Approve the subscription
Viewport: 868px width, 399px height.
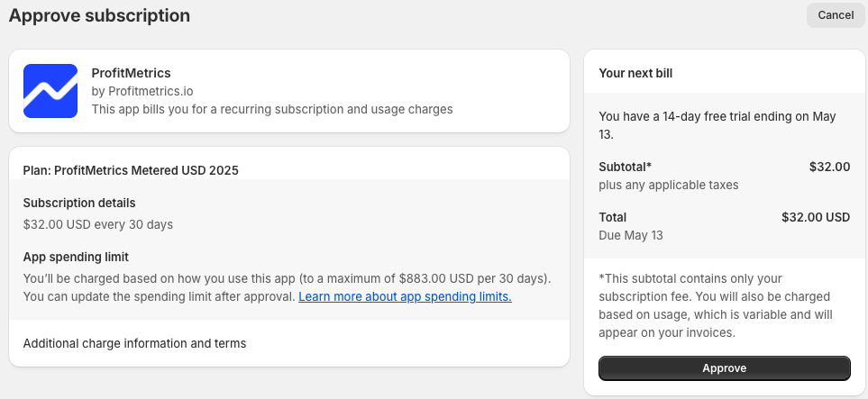click(x=724, y=368)
